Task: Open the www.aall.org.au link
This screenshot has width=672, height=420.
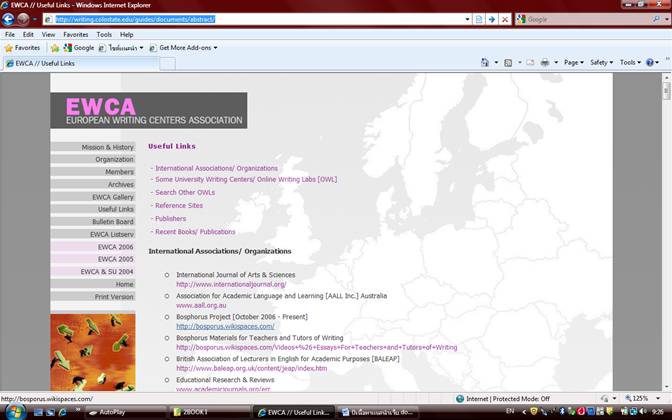Action: 201,305
